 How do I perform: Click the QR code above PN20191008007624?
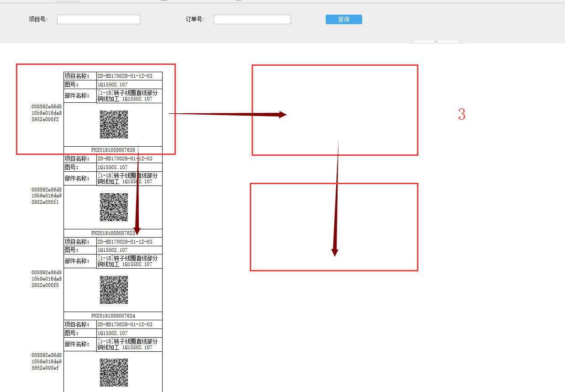[x=114, y=290]
